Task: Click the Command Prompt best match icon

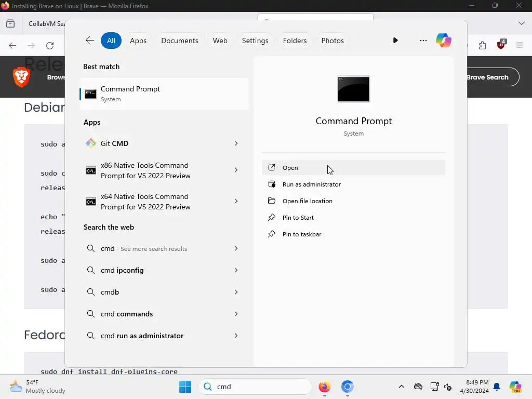Action: pyautogui.click(x=90, y=94)
